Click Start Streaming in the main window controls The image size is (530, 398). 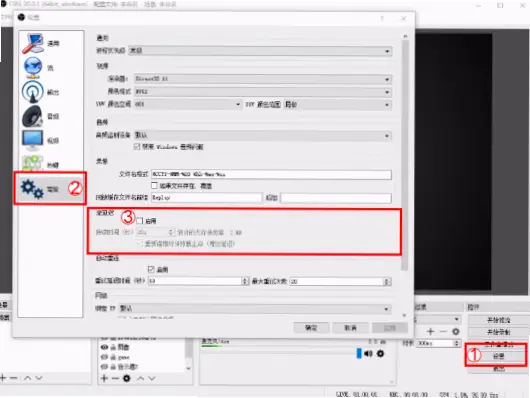(x=498, y=320)
